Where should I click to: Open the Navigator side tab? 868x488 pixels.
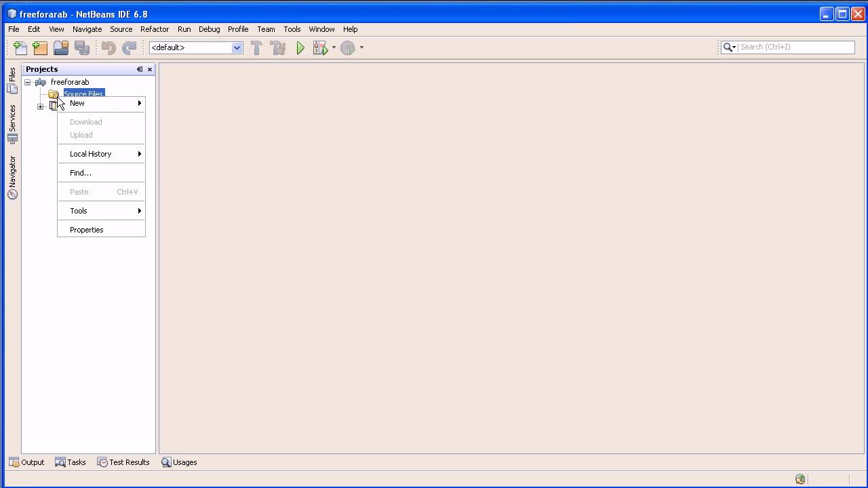click(12, 178)
